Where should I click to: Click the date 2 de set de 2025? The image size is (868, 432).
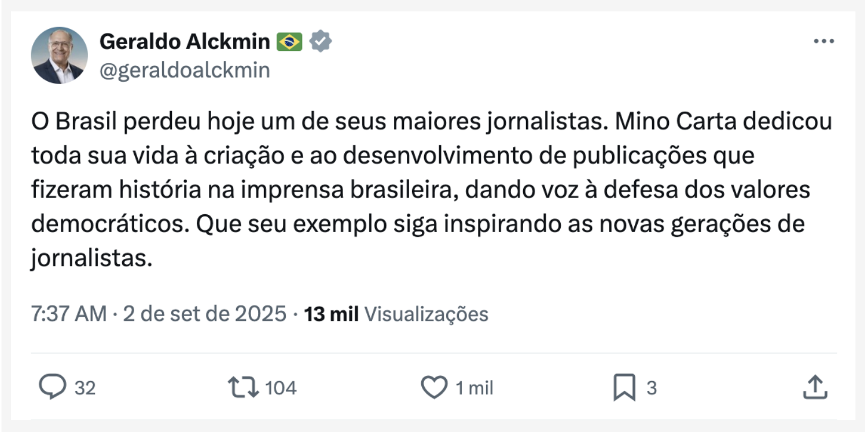[x=205, y=314]
